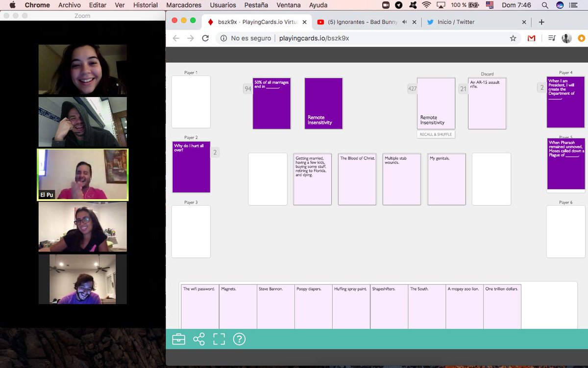Click the top participant video in Zoom

pyautogui.click(x=83, y=70)
